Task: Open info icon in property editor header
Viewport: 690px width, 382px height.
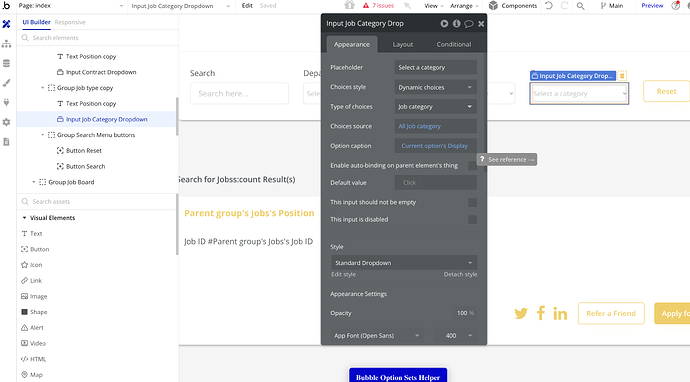Action: [456, 23]
